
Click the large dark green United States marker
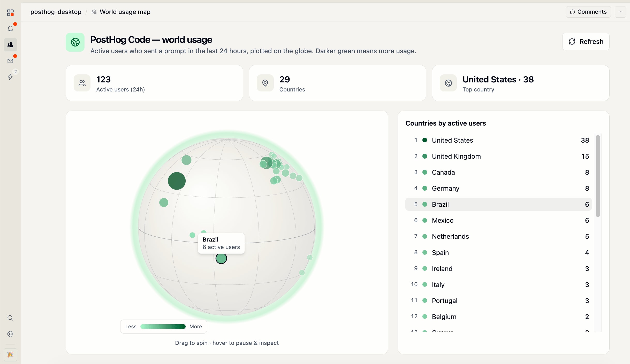[177, 181]
